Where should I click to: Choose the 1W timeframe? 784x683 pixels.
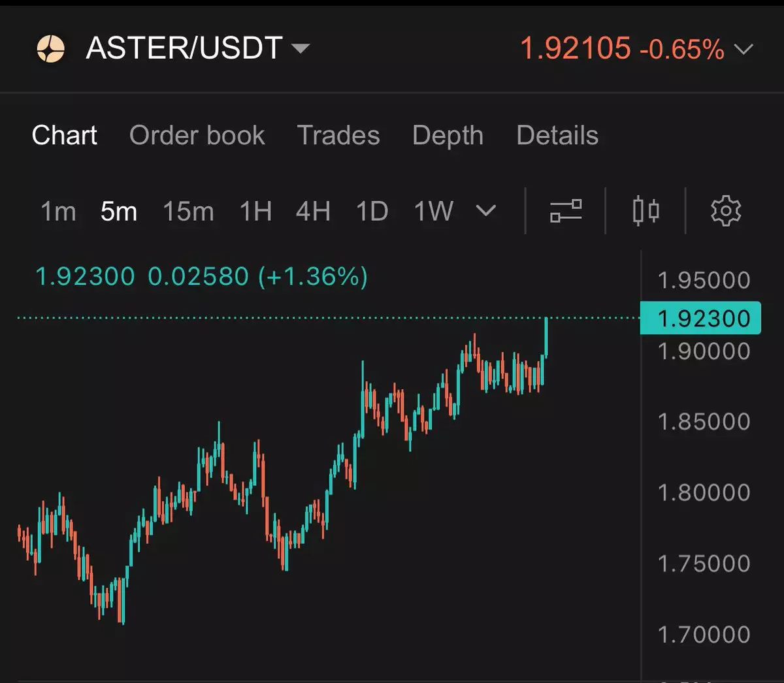pos(433,212)
